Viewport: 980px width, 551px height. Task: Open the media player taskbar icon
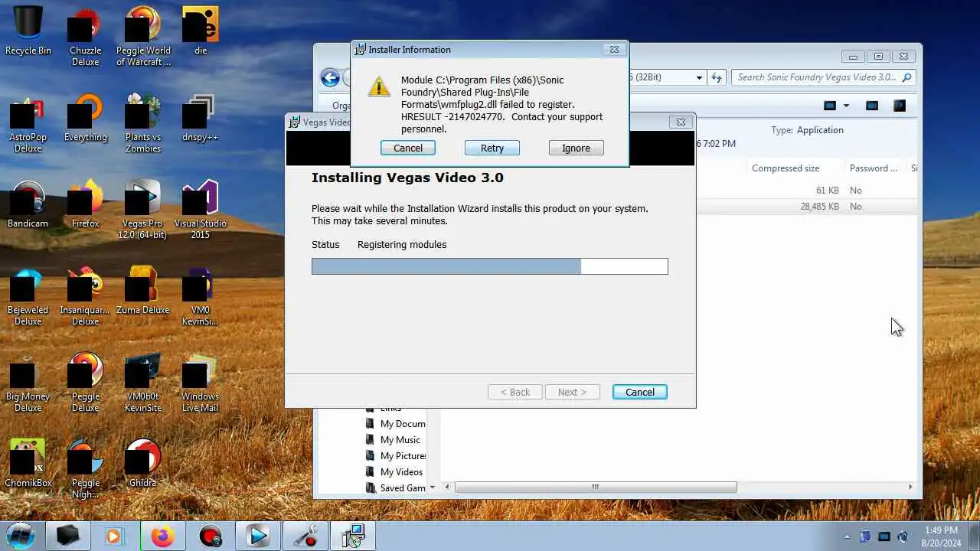coord(115,536)
